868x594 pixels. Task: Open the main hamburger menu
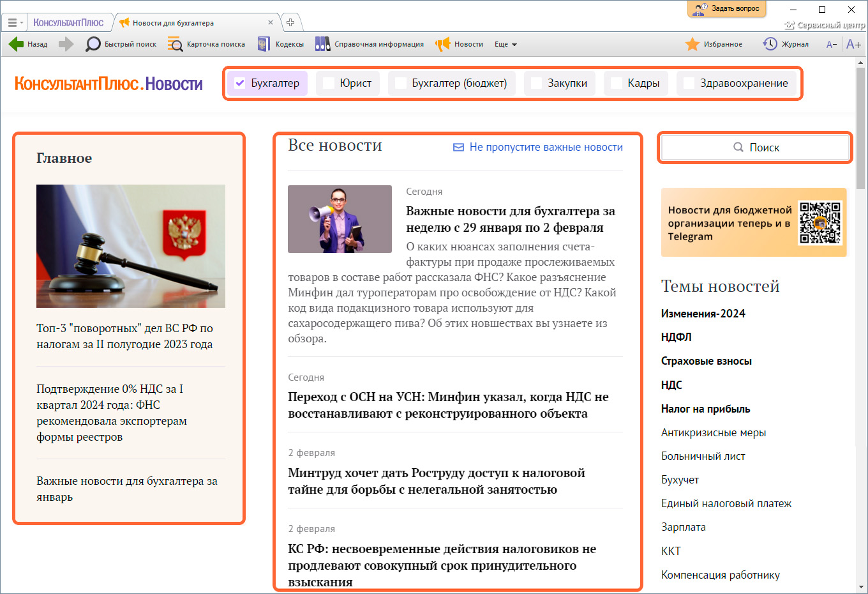pos(14,22)
